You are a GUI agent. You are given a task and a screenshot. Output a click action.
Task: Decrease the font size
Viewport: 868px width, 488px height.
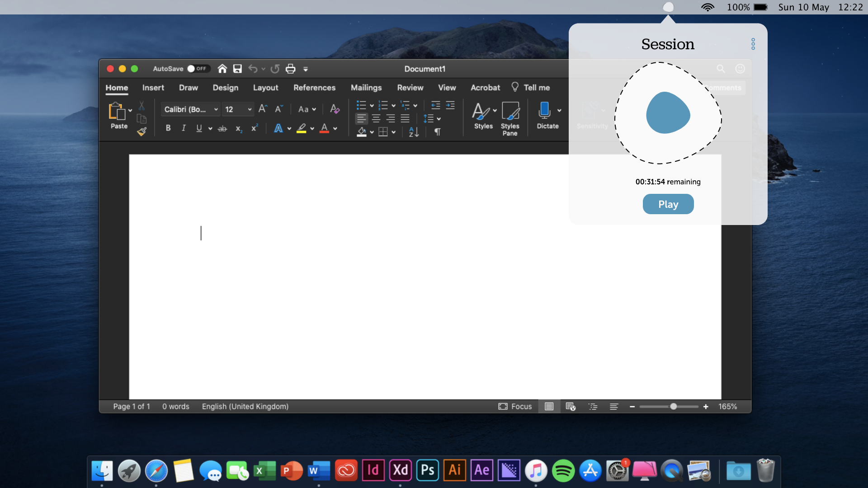pyautogui.click(x=279, y=108)
